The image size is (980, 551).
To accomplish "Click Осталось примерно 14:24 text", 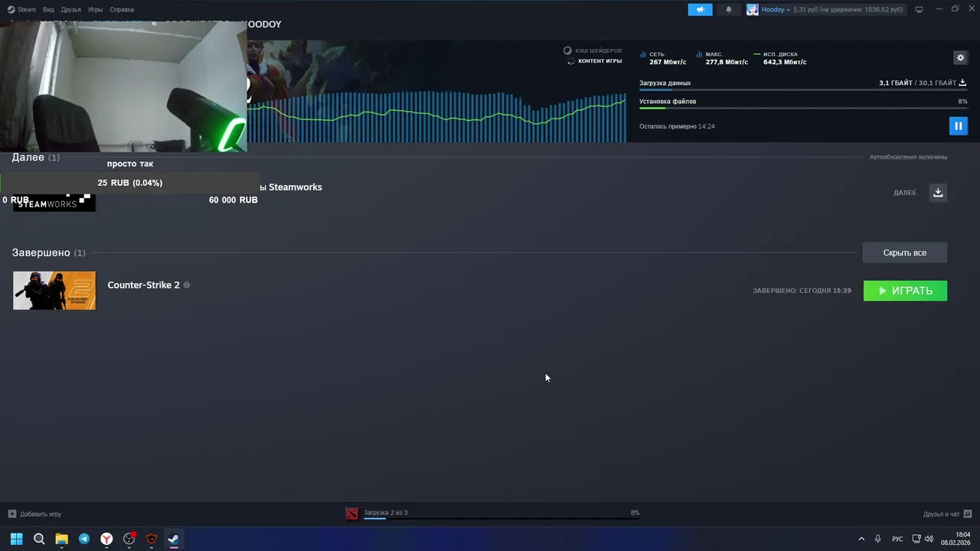I will coord(677,126).
